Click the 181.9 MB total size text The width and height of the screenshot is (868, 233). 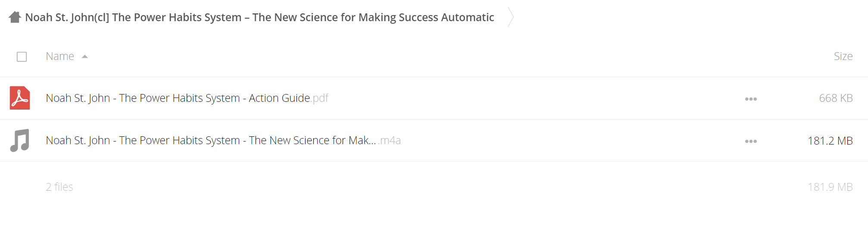click(x=830, y=187)
